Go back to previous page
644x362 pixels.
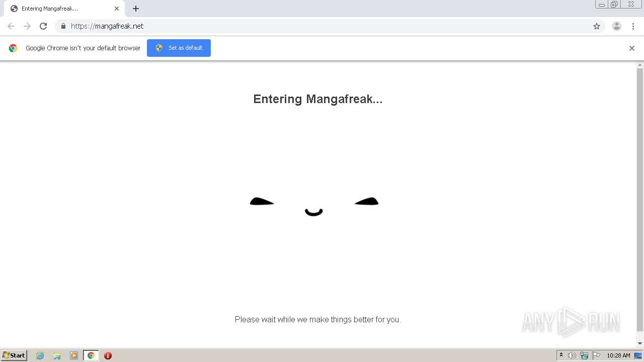click(x=11, y=26)
